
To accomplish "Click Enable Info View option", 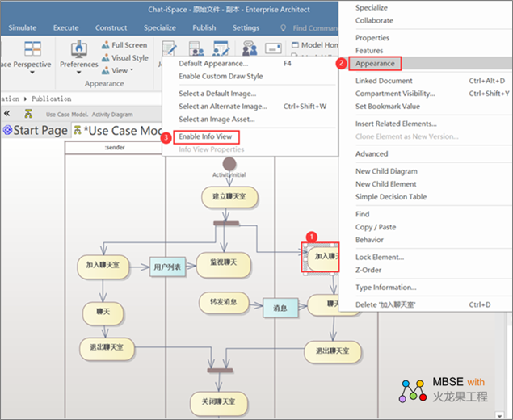I will (x=205, y=136).
